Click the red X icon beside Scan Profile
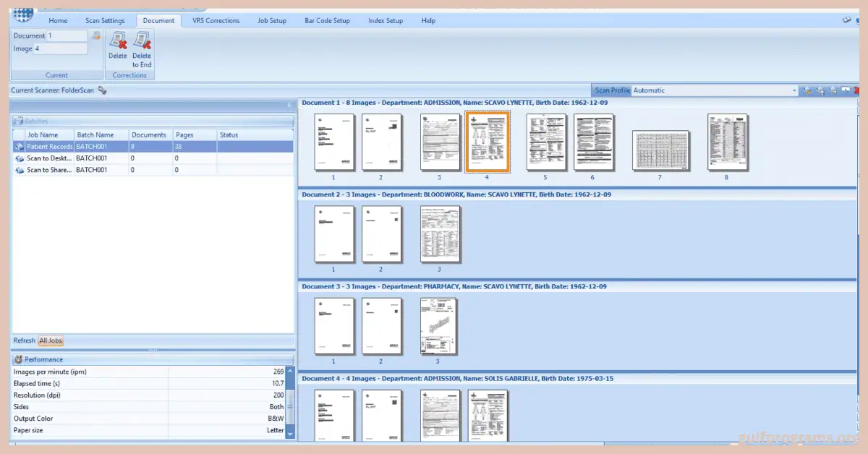 pyautogui.click(x=859, y=90)
